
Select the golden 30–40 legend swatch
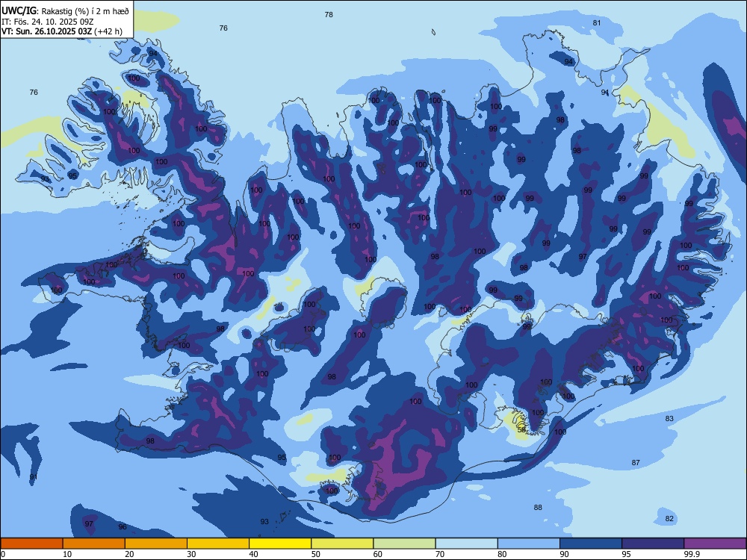pos(218,544)
